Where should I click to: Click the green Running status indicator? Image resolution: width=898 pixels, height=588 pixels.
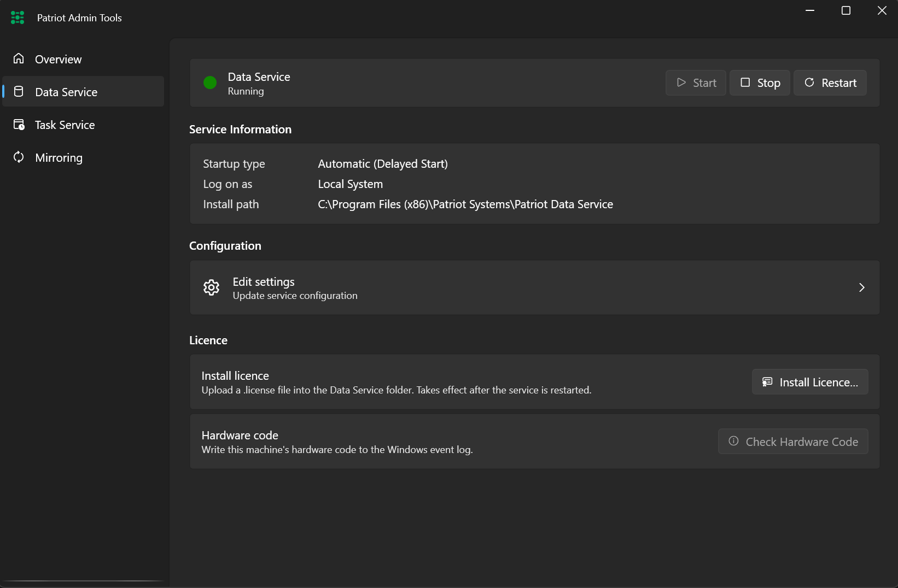[210, 83]
